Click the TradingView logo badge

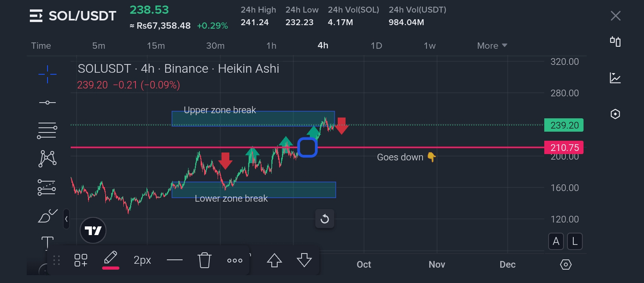point(93,231)
